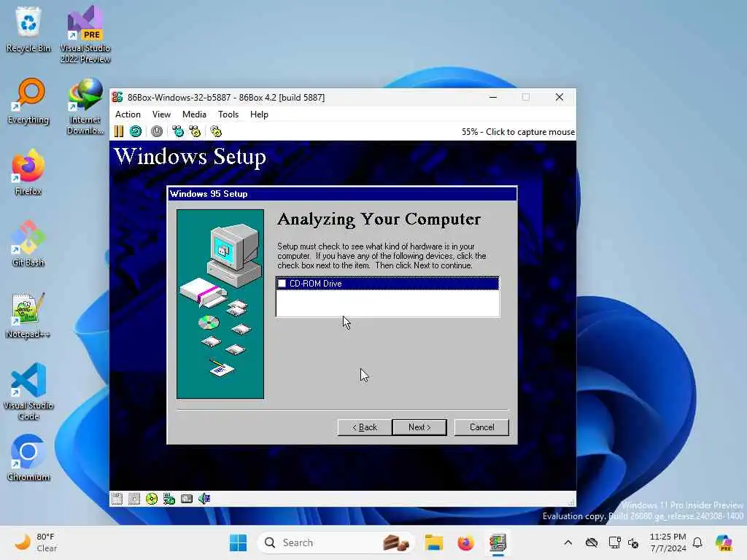Select the CD-ROM Drive list row

pos(388,284)
